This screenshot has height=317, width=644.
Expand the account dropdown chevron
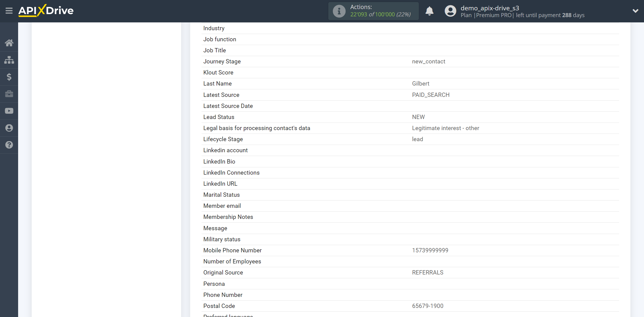(x=635, y=11)
